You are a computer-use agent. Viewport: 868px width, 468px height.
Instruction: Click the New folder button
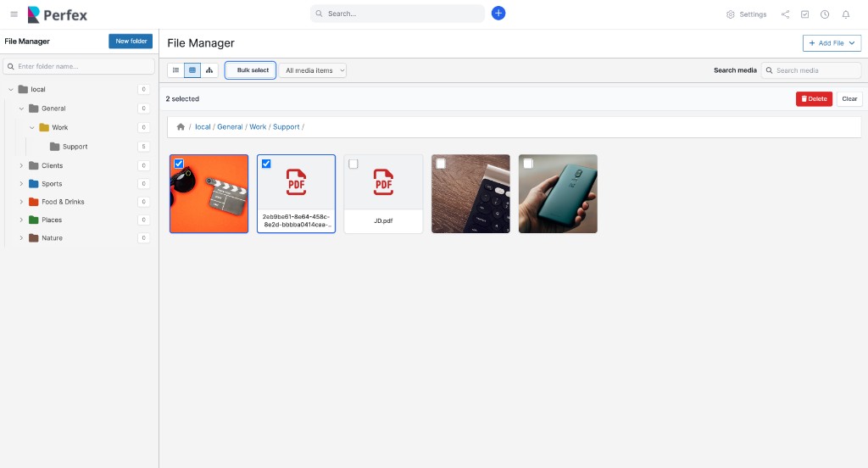131,41
